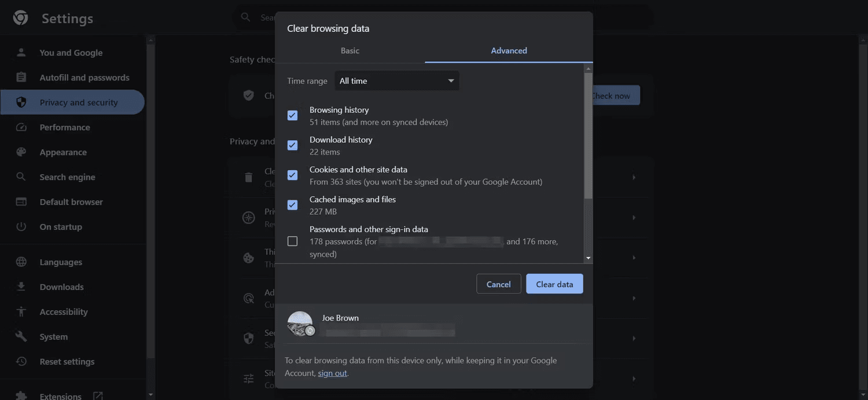Click the Chrome logo icon beside Settings

(21, 18)
